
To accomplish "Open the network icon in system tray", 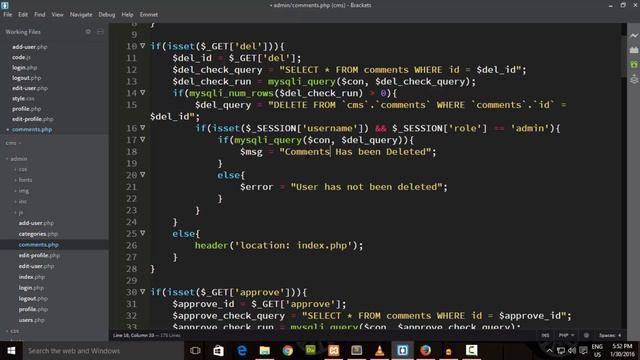I will 561,351.
